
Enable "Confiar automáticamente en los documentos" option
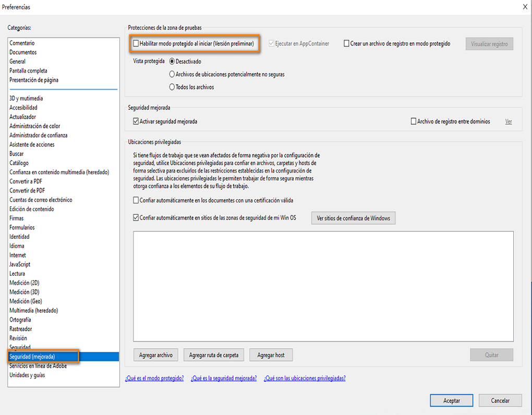pos(136,200)
